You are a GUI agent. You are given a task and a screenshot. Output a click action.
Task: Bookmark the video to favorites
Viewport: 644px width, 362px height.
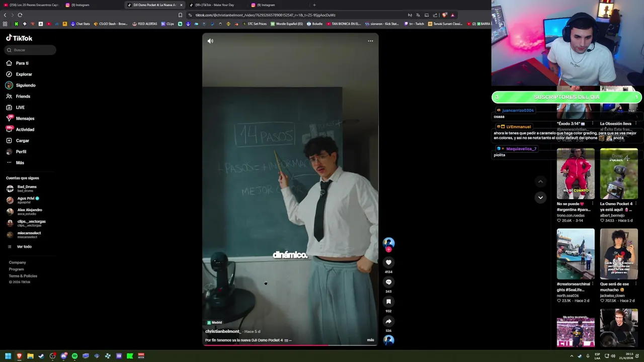tap(388, 302)
